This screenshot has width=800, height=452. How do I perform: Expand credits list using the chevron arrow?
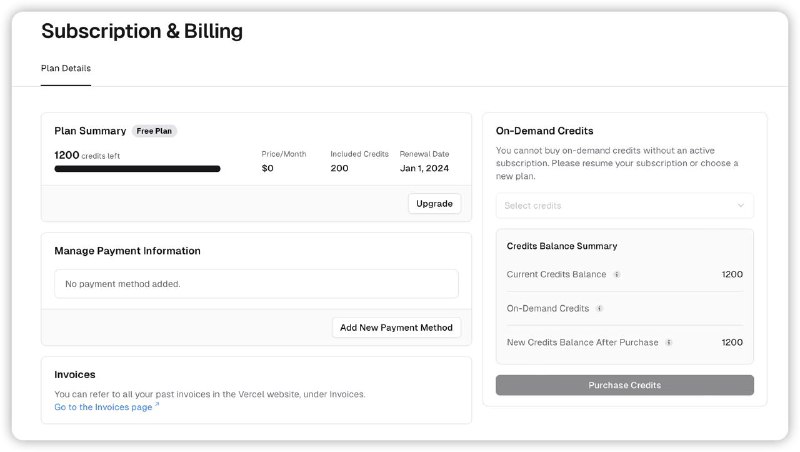pyautogui.click(x=740, y=205)
